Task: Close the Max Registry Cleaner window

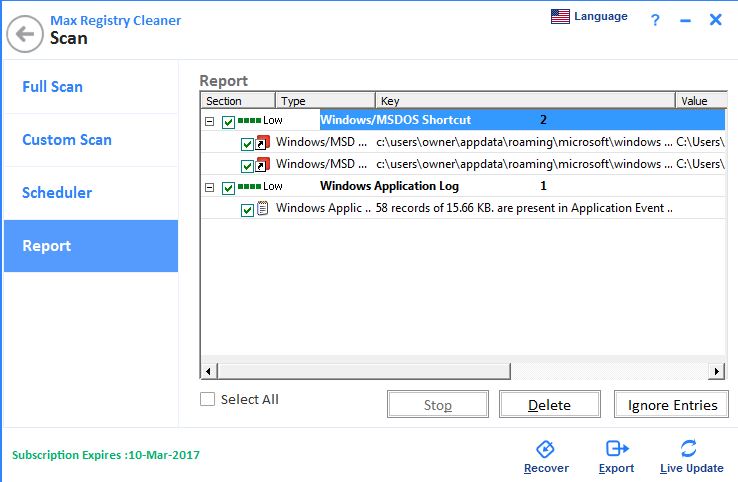Action: coord(715,19)
